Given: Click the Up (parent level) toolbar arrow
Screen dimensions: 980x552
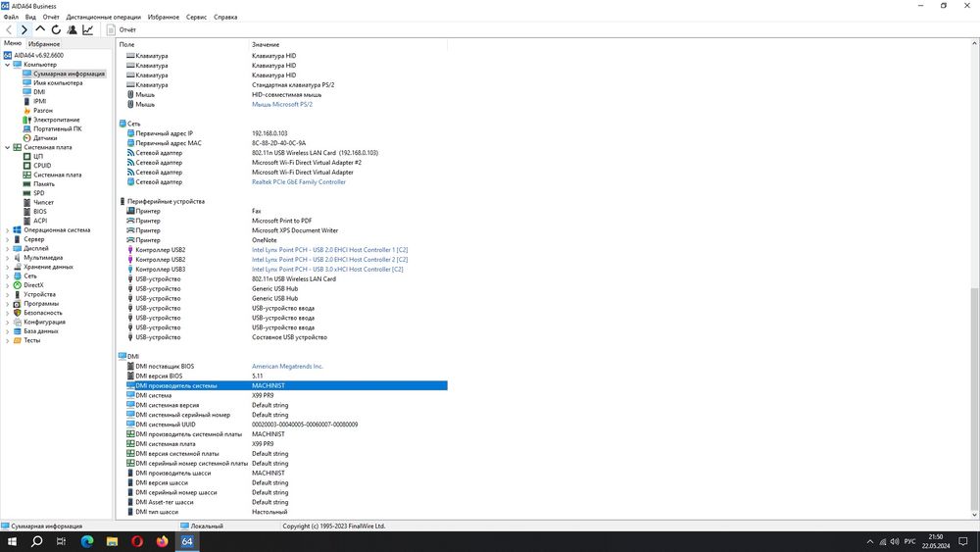Looking at the screenshot, I should tap(40, 29).
